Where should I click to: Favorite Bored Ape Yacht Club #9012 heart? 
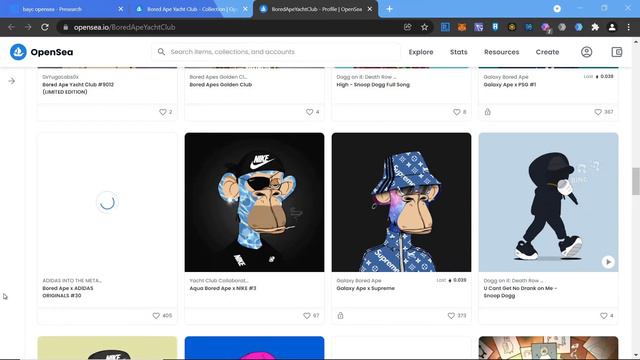click(x=162, y=112)
